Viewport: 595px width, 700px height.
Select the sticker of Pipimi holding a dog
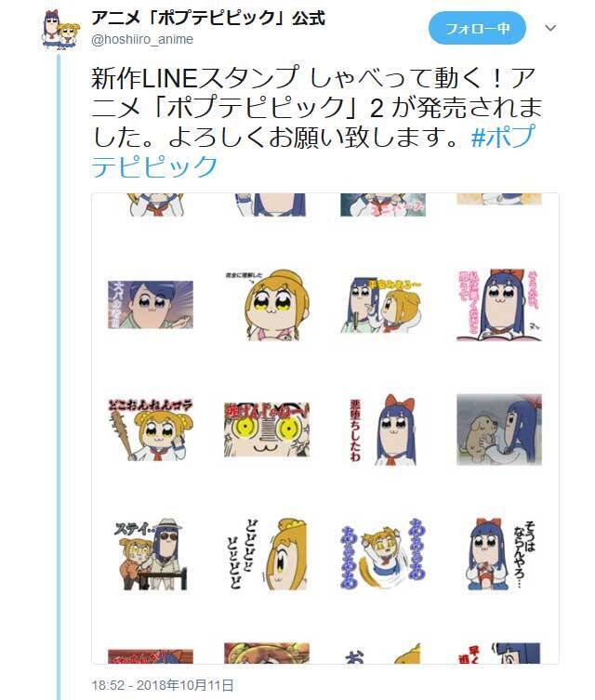tap(499, 429)
